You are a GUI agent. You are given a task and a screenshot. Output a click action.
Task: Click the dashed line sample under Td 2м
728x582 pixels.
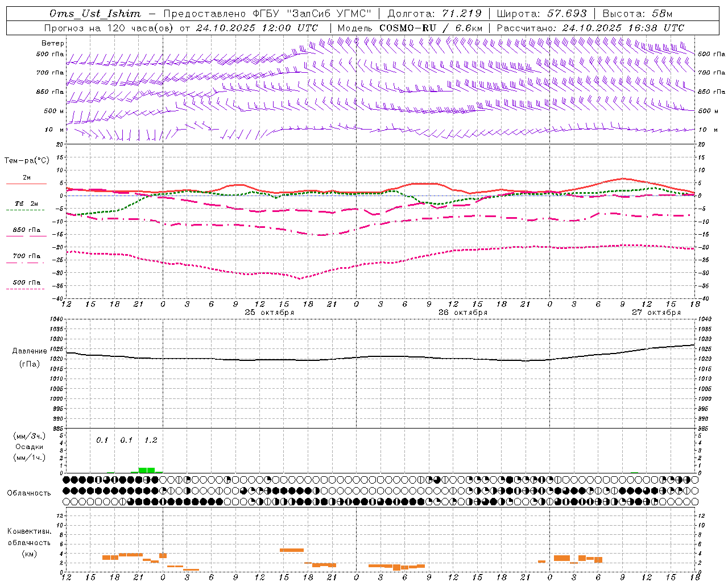coord(26,210)
